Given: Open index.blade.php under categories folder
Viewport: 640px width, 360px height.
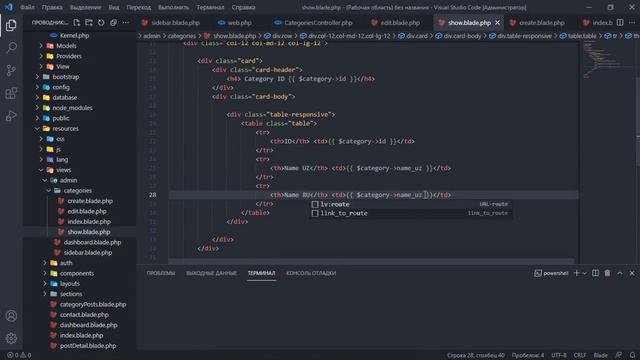Looking at the screenshot, I should pos(89,222).
